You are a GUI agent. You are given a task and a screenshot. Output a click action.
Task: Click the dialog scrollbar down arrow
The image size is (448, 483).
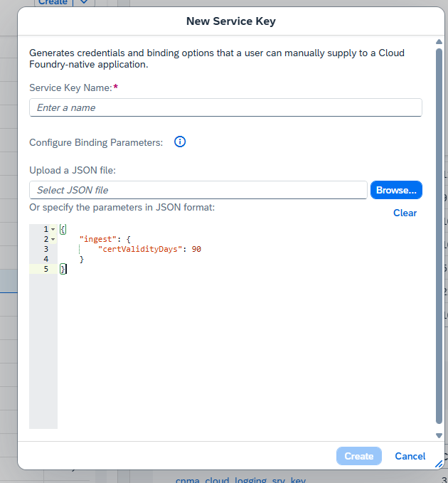point(439,435)
